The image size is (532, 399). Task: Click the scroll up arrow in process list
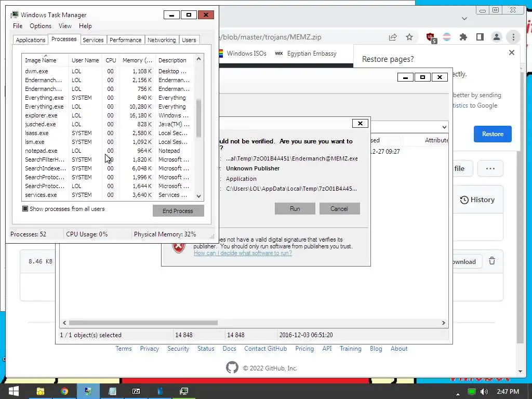click(199, 59)
